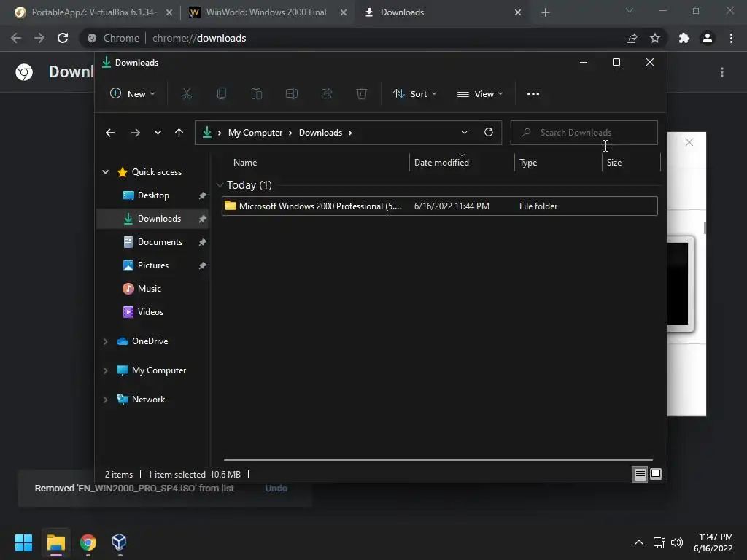
Task: Refresh the Downloads folder view
Action: [488, 133]
